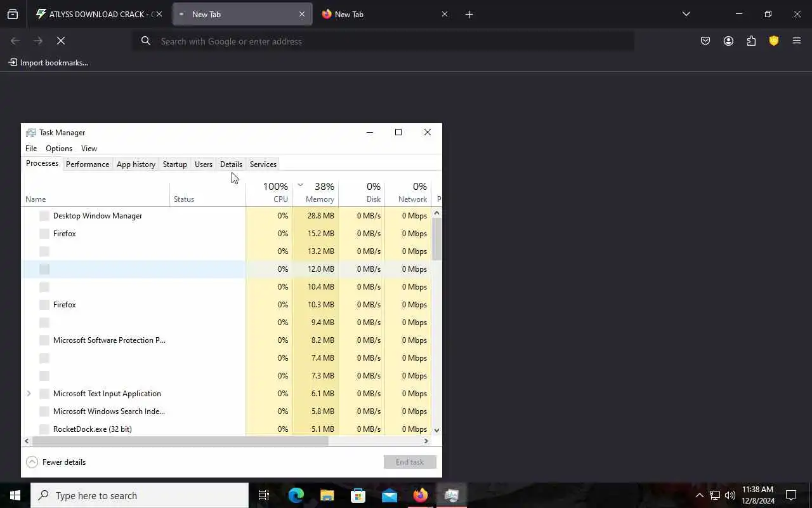This screenshot has width=812, height=508.
Task: Click the Firefox taskbar icon
Action: (x=421, y=495)
